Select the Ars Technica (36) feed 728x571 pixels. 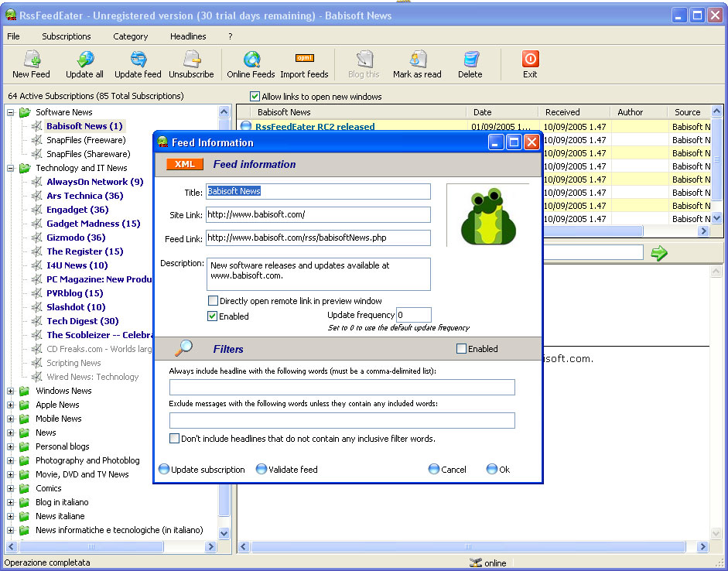85,196
